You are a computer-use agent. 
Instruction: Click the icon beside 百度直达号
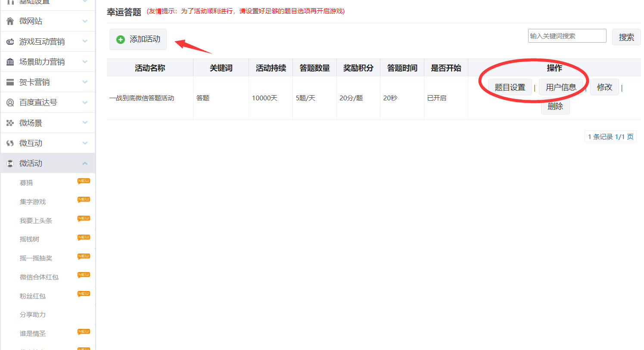(x=10, y=102)
